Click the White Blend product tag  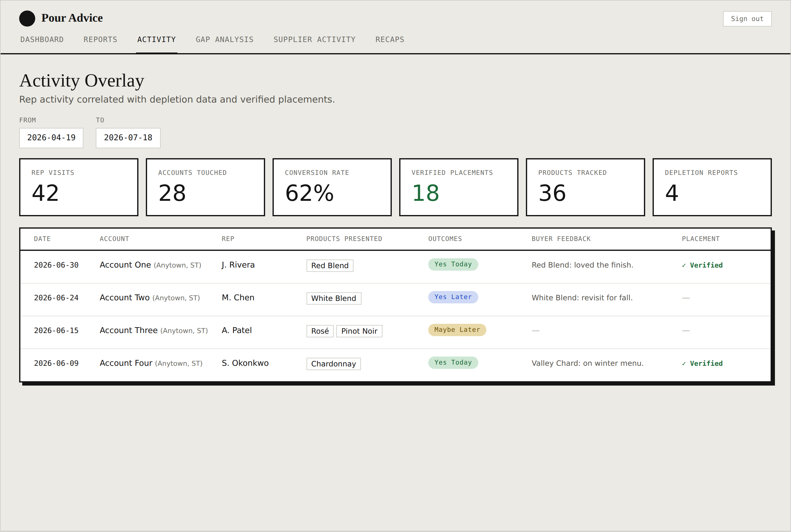coord(334,298)
